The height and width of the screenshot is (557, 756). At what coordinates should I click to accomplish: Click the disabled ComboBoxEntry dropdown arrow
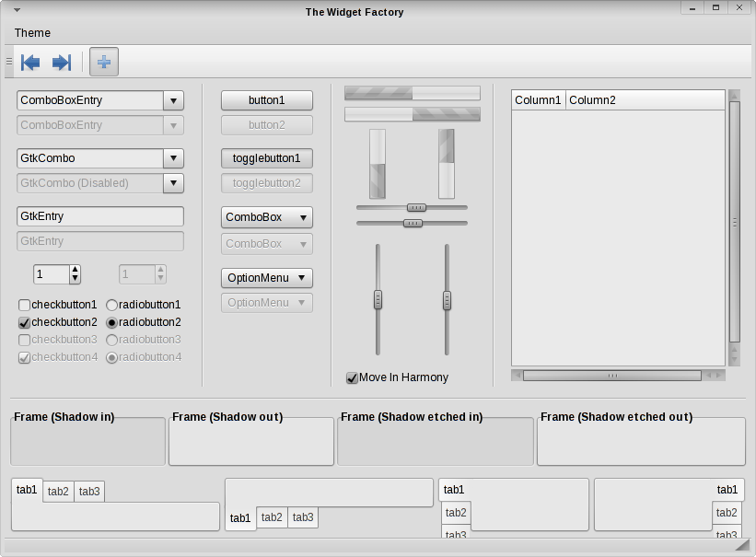point(173,125)
